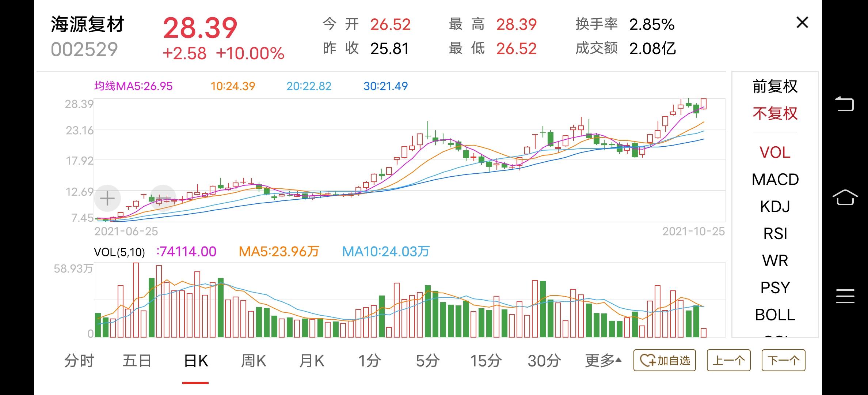The width and height of the screenshot is (868, 395).
Task: Zoom out the chart with the minus icon
Action: (x=163, y=199)
